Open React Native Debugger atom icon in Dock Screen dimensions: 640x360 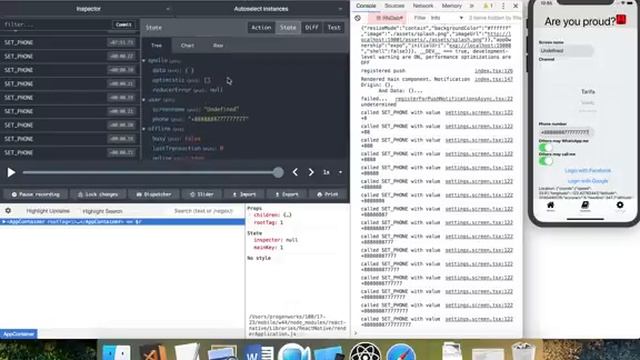click(365, 352)
